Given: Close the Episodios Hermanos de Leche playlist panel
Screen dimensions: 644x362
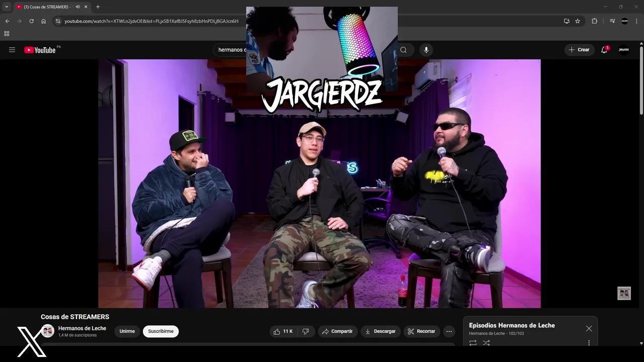Looking at the screenshot, I should pyautogui.click(x=589, y=328).
